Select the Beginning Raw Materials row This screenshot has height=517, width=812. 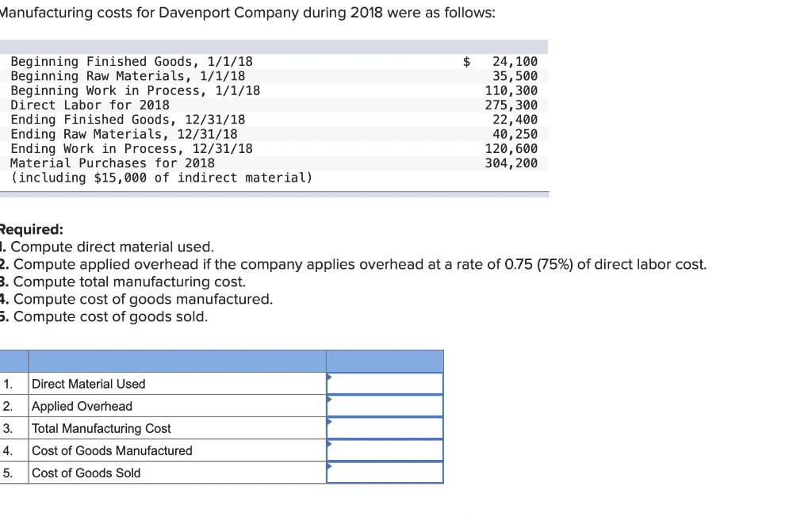pyautogui.click(x=238, y=75)
